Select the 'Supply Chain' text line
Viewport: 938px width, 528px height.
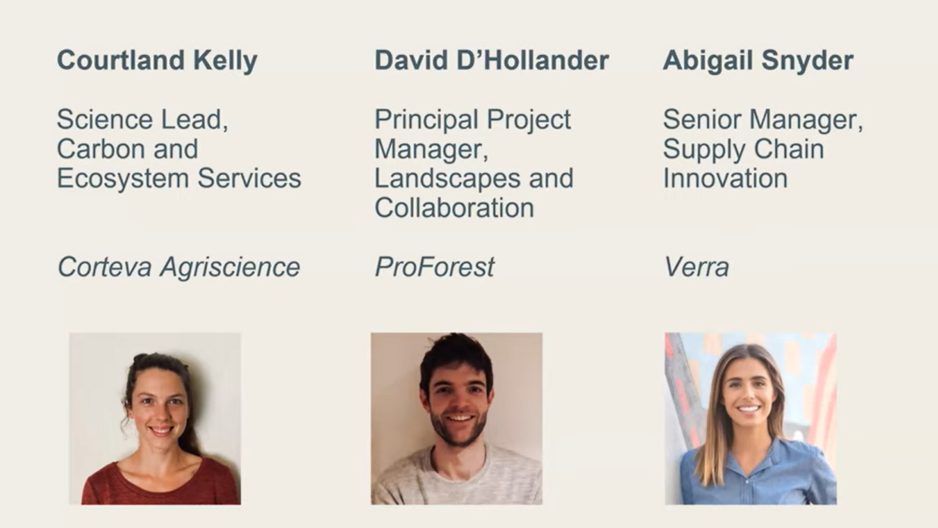(743, 149)
